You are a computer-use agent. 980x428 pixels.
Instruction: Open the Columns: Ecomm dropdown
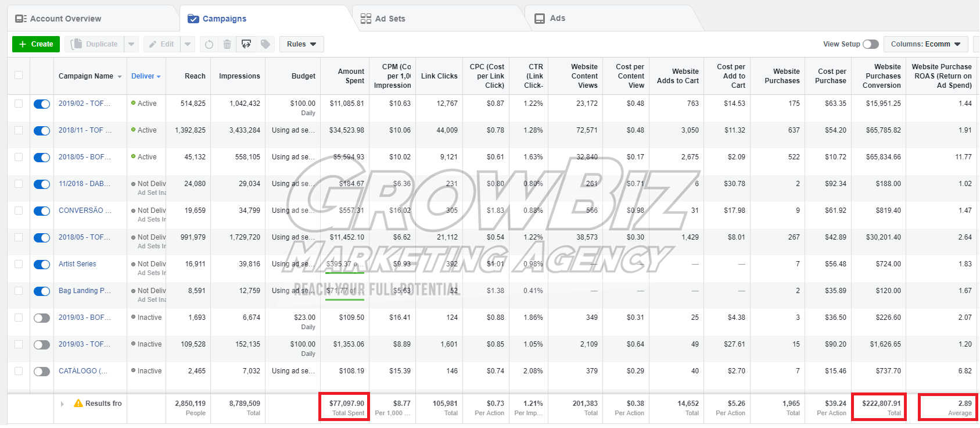(x=925, y=44)
